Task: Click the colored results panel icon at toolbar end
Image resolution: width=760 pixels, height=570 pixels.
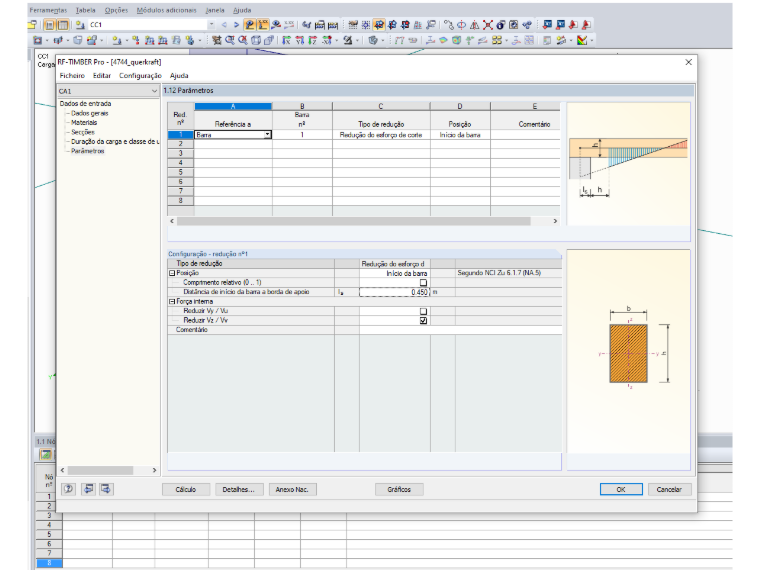Action: tap(582, 40)
